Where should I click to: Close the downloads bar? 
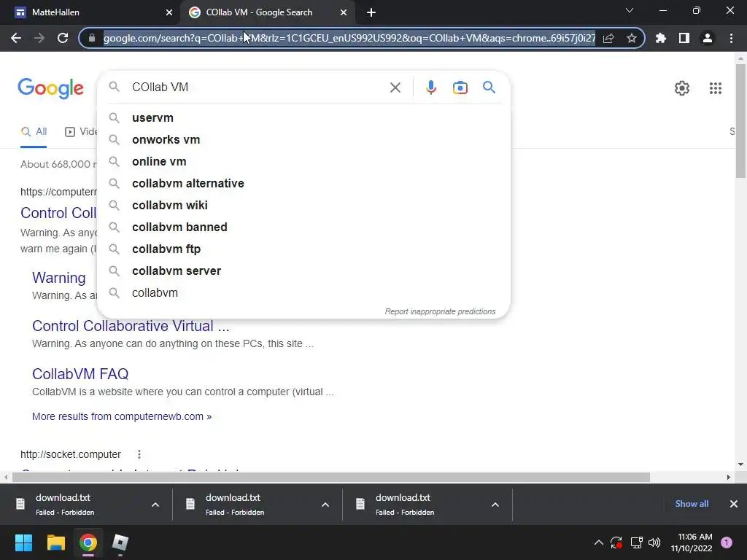click(734, 504)
